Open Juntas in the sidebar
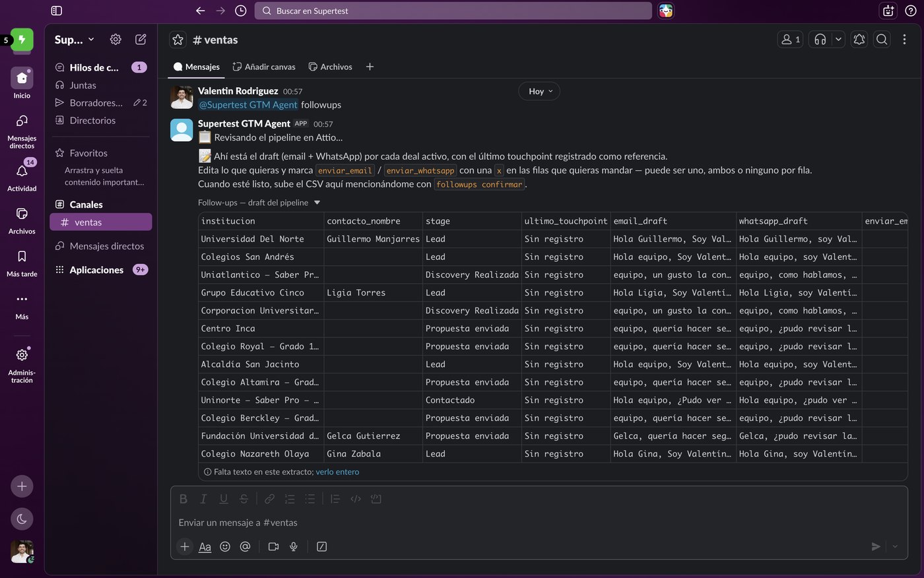This screenshot has height=578, width=924. coord(101,85)
